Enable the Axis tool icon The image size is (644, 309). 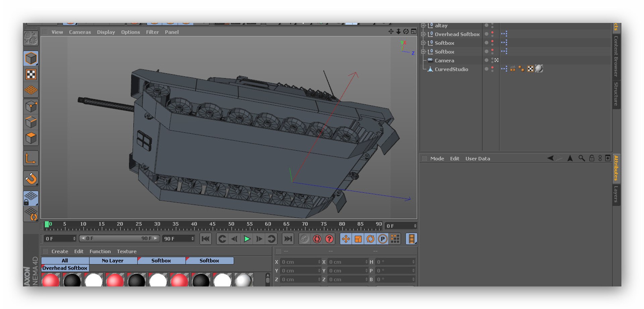(31, 159)
